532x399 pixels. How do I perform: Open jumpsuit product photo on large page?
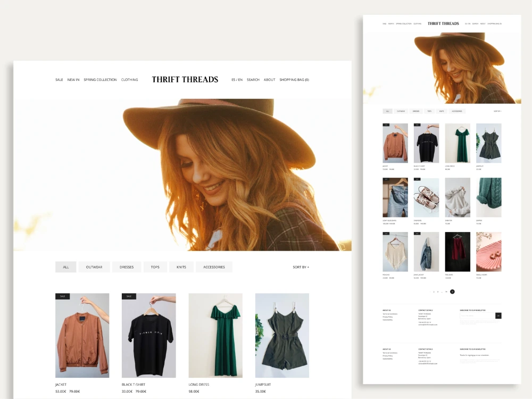click(x=282, y=336)
